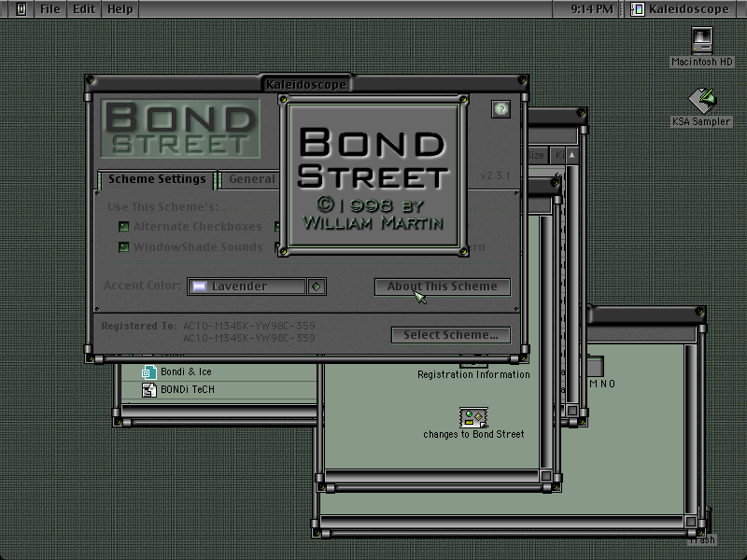Click the 9:14 PM menu bar clock
Viewport: 747px width, 560px height.
point(592,9)
